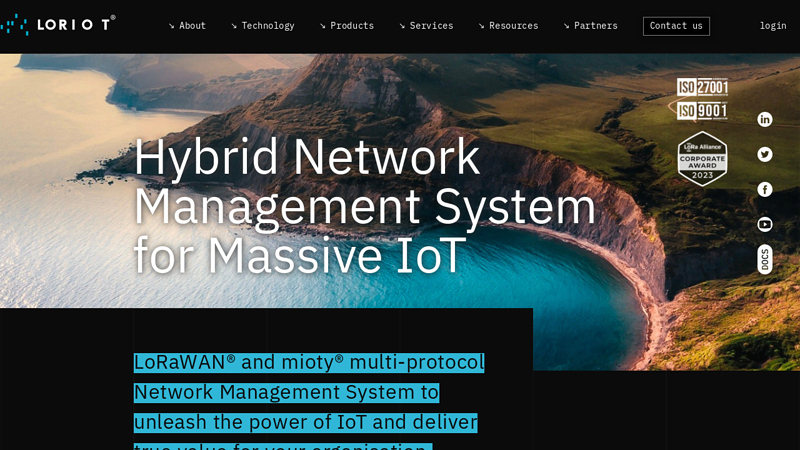Click the highlighted text "LoRaWAN® and mioty® multi-protocol"
This screenshot has width=800, height=450.
[x=309, y=363]
